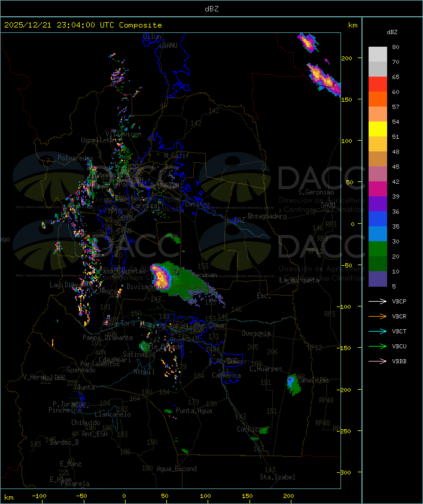Click the 'N_Calif' place label

tap(176, 155)
